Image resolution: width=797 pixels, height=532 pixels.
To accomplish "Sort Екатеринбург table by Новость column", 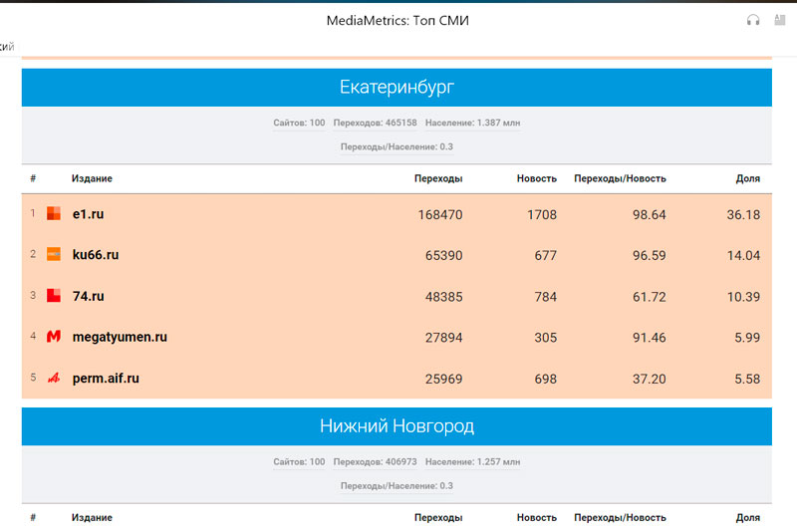I will [536, 178].
